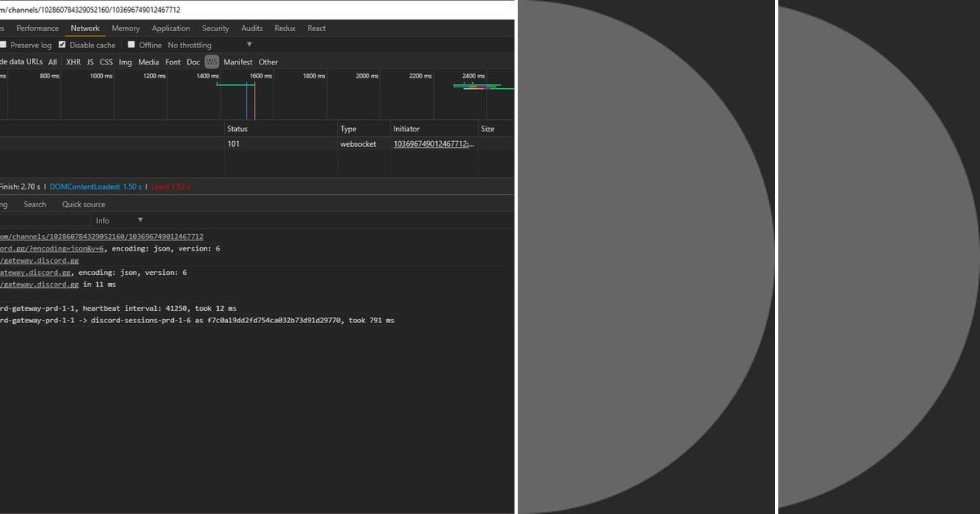Show only Font requests
The width and height of the screenshot is (980, 514).
click(172, 62)
